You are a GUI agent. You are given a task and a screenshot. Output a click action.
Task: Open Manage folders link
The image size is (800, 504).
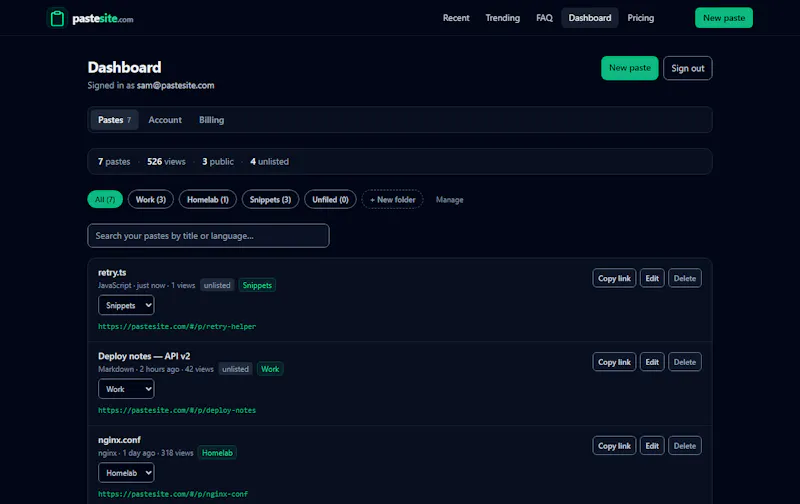[x=449, y=200]
